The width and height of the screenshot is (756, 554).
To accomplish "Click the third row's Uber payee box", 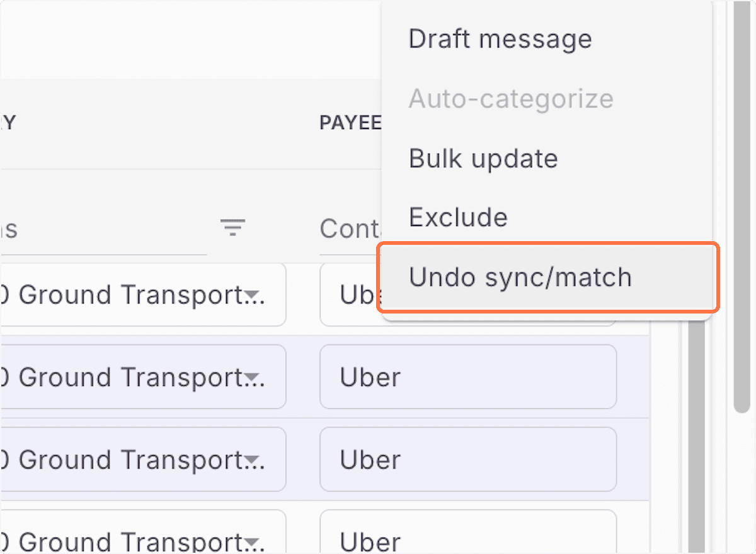I will [x=468, y=459].
